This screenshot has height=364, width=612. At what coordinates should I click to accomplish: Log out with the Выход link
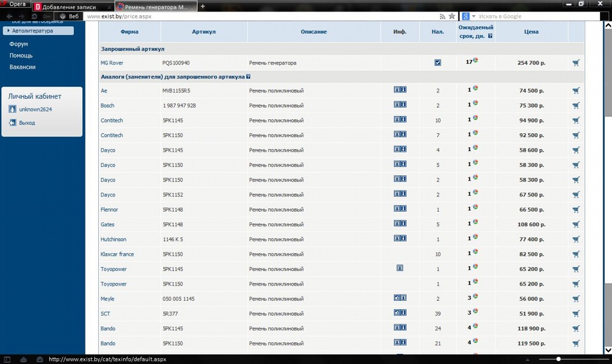[27, 122]
